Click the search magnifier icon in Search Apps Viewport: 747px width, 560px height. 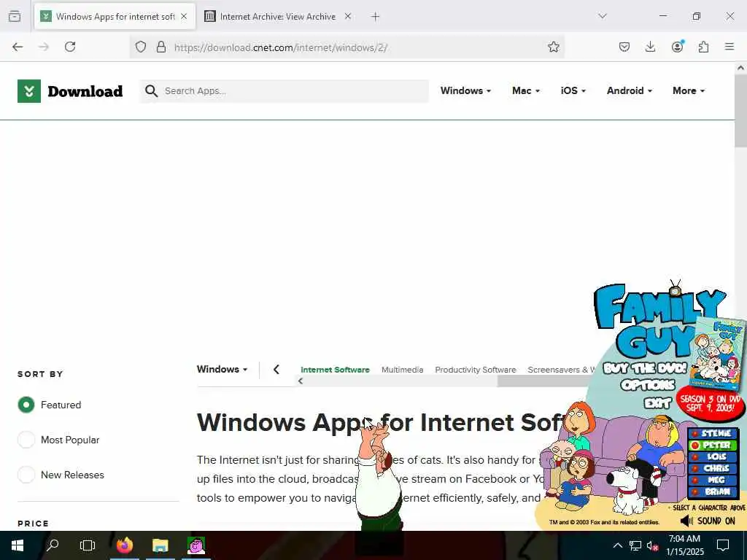[151, 90]
